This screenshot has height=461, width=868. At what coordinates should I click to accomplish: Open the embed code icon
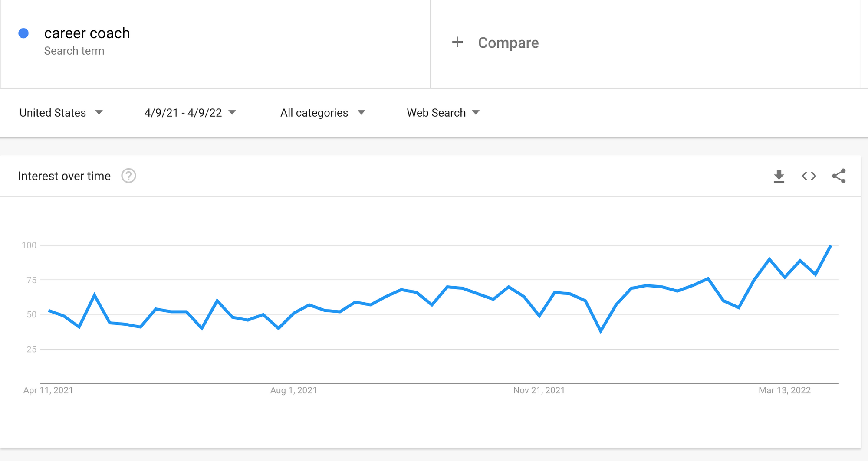tap(809, 176)
